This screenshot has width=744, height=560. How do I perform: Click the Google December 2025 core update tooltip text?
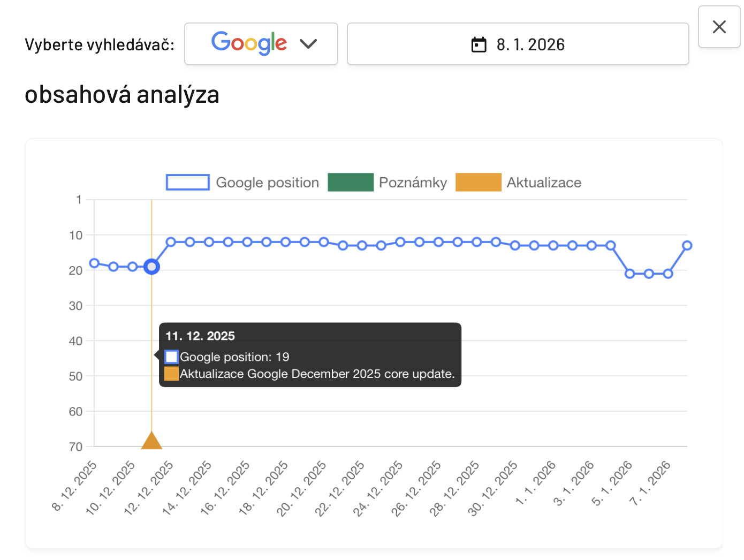coord(318,374)
